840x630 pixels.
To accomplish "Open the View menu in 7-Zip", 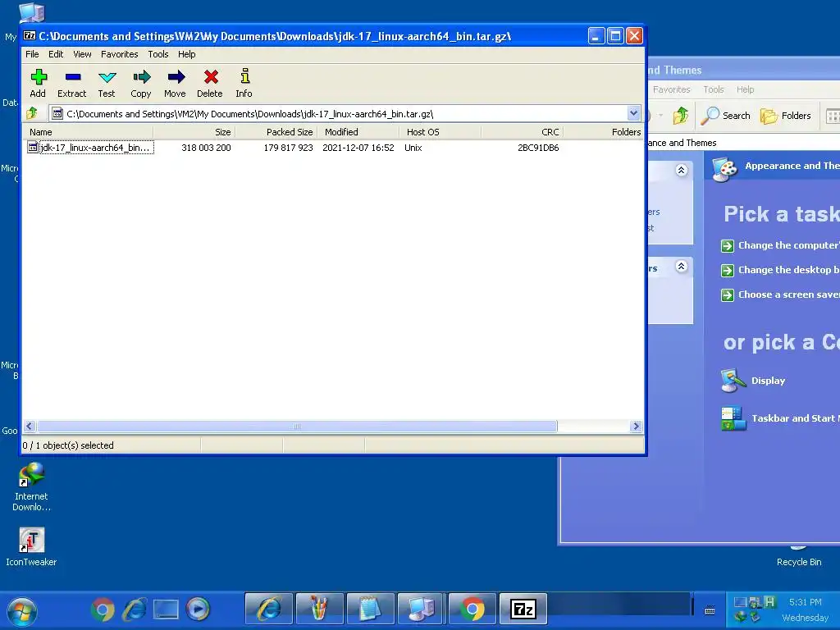I will tap(83, 54).
